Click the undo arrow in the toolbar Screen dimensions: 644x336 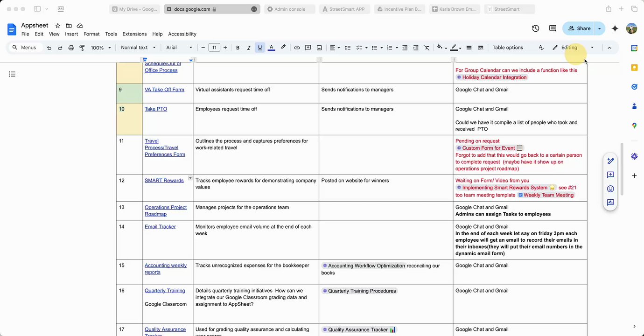(49, 48)
